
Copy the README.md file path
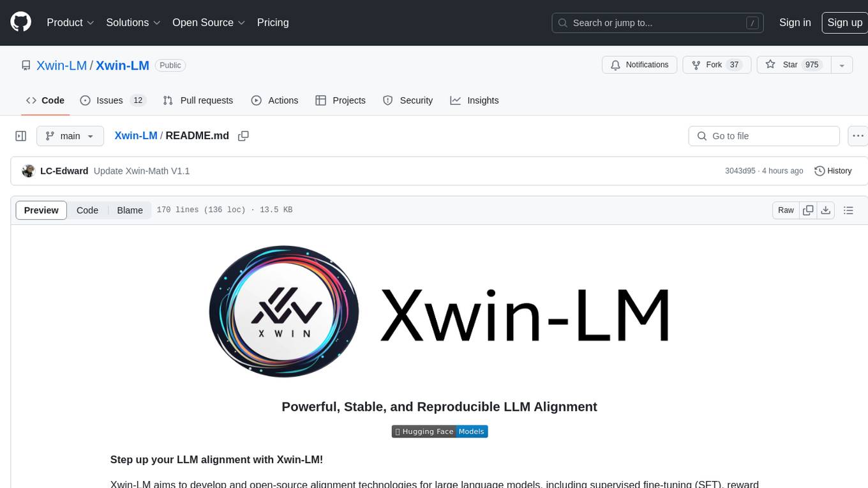coord(243,135)
